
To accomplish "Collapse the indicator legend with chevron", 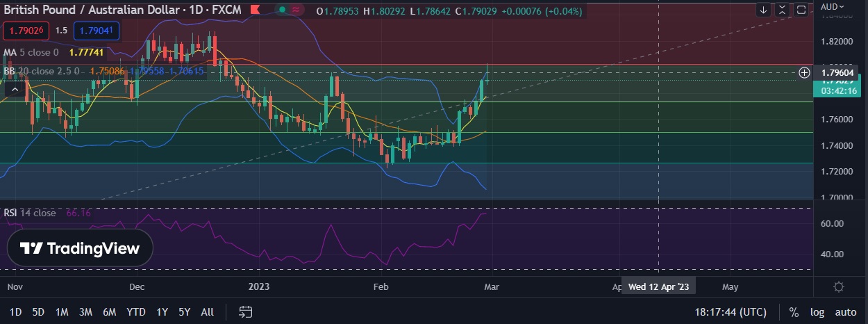I will 14,88.
